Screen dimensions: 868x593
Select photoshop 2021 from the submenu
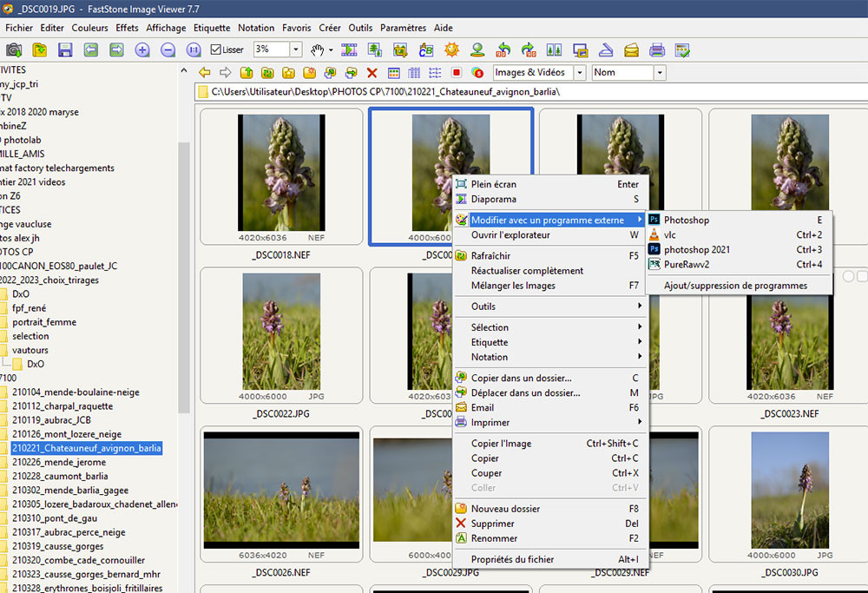tap(696, 250)
